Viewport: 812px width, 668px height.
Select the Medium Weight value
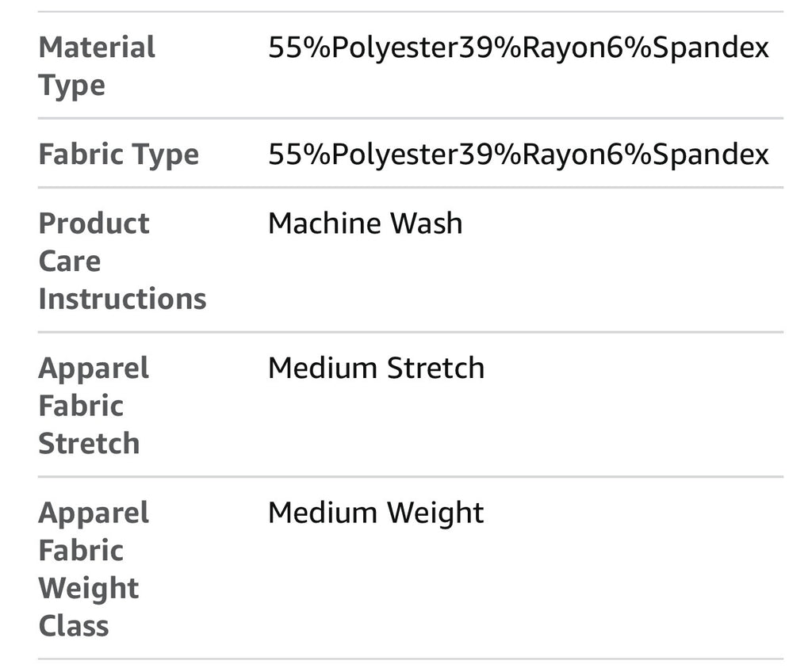point(376,513)
